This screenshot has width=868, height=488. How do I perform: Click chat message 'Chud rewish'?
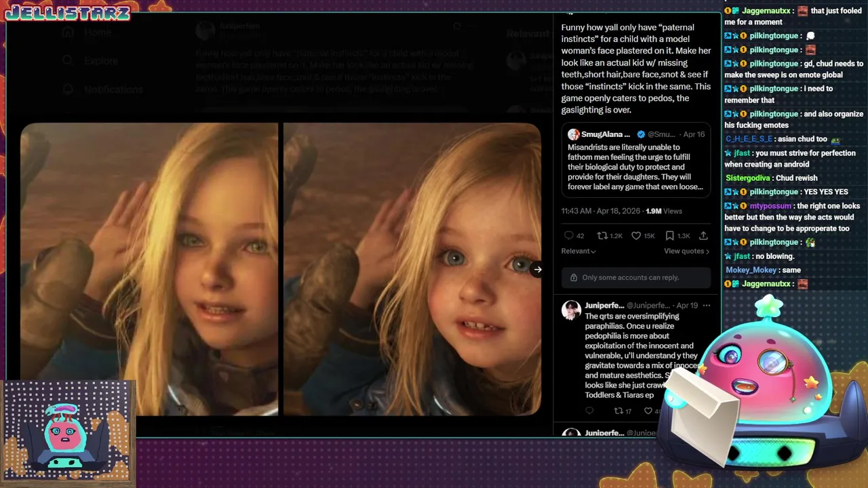[x=797, y=178]
